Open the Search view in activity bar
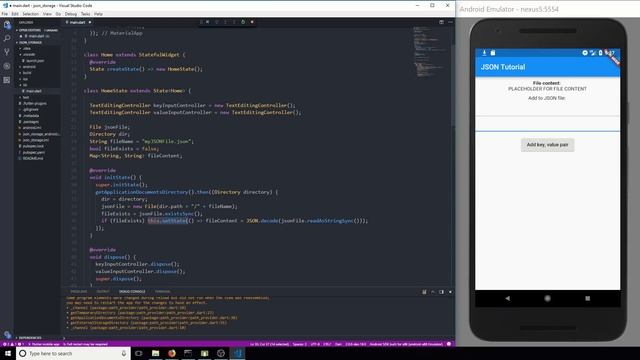 click(x=7, y=38)
